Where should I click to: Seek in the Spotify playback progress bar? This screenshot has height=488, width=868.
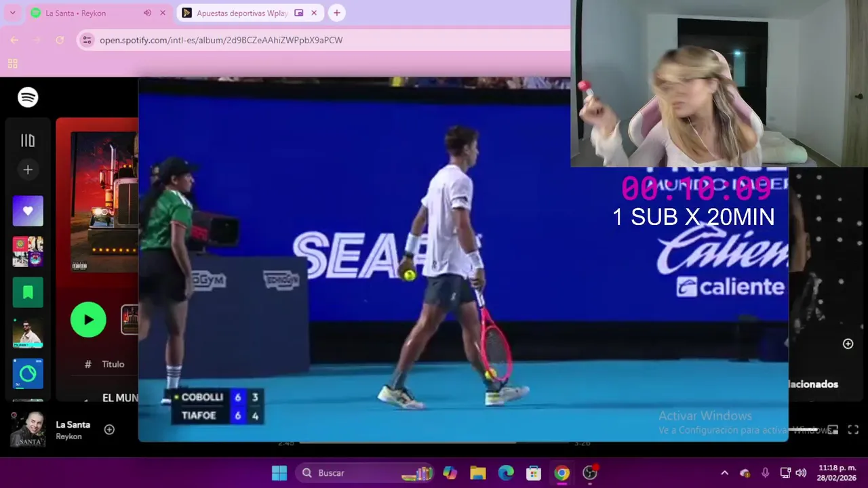(434, 443)
